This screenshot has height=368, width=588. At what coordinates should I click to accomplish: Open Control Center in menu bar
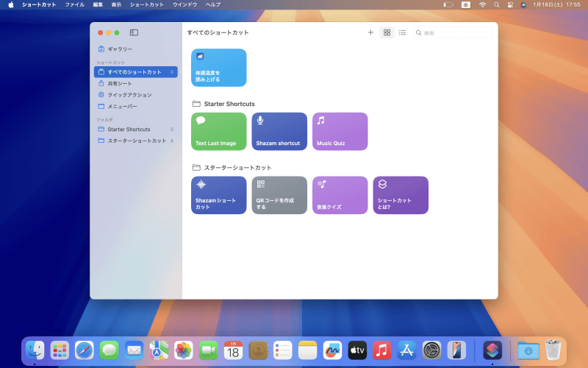click(x=510, y=5)
